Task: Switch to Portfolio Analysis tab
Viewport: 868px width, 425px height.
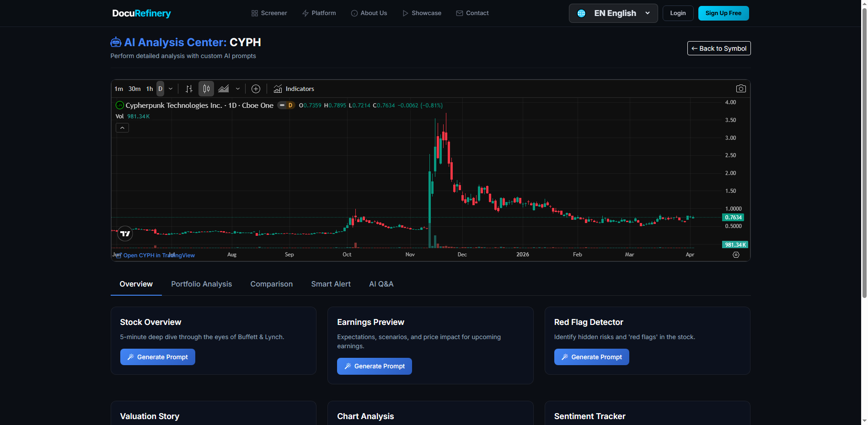Action: (202, 284)
